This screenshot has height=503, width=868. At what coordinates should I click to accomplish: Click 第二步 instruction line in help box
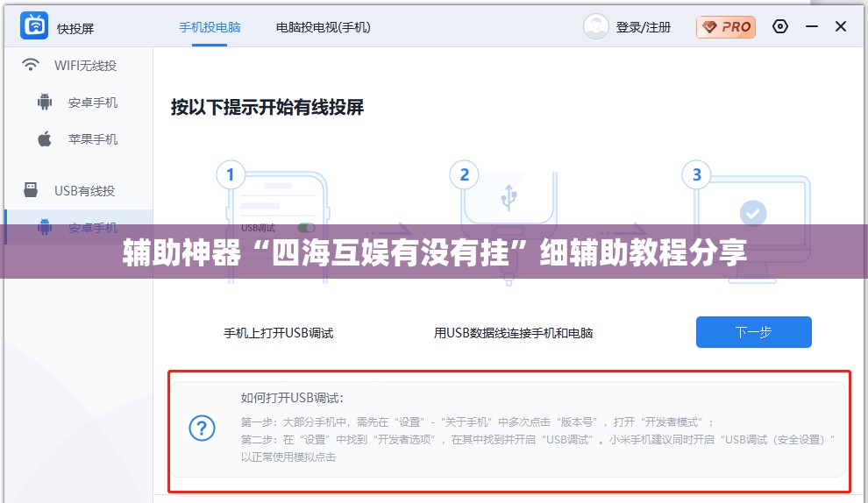pos(537,448)
